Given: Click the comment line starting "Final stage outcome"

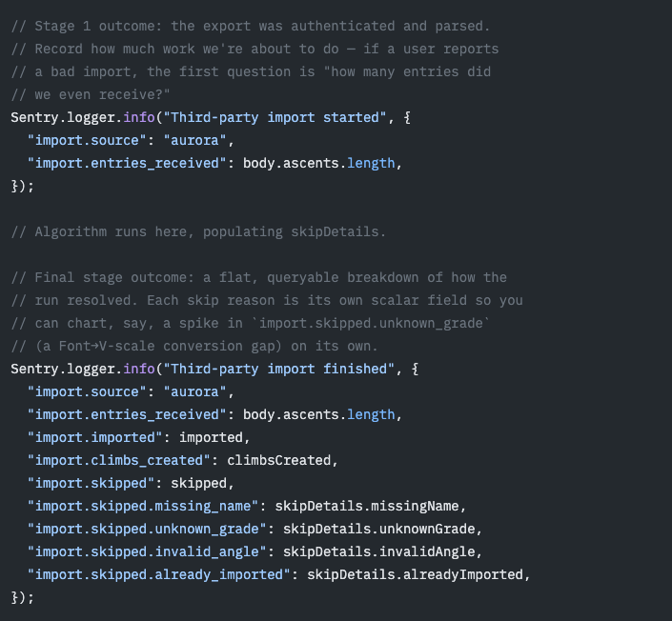Looking at the screenshot, I should [259, 277].
